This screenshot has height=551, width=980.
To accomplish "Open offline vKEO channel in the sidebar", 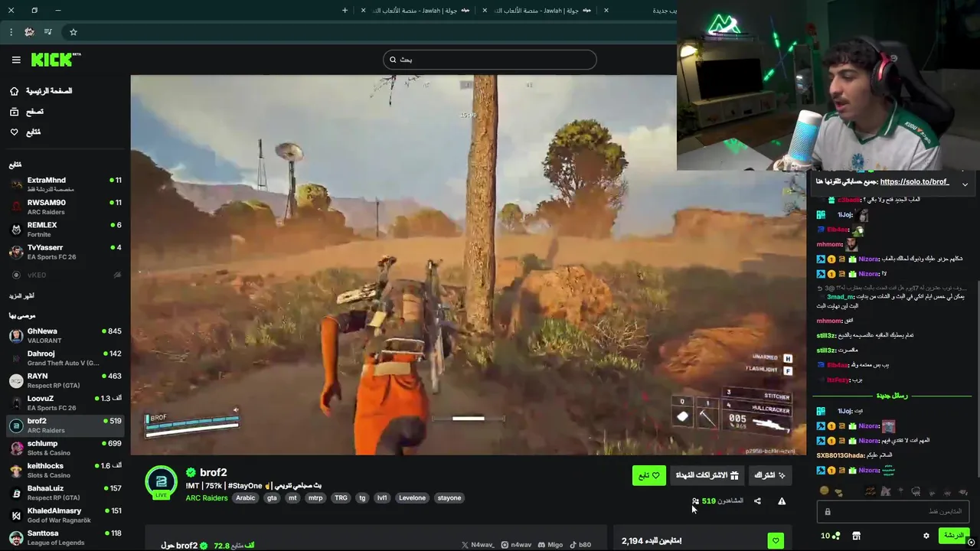I will [65, 275].
